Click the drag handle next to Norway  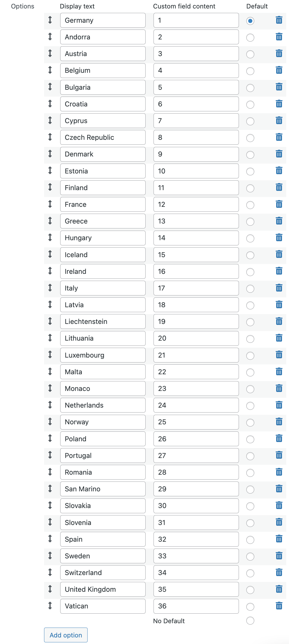click(x=50, y=421)
